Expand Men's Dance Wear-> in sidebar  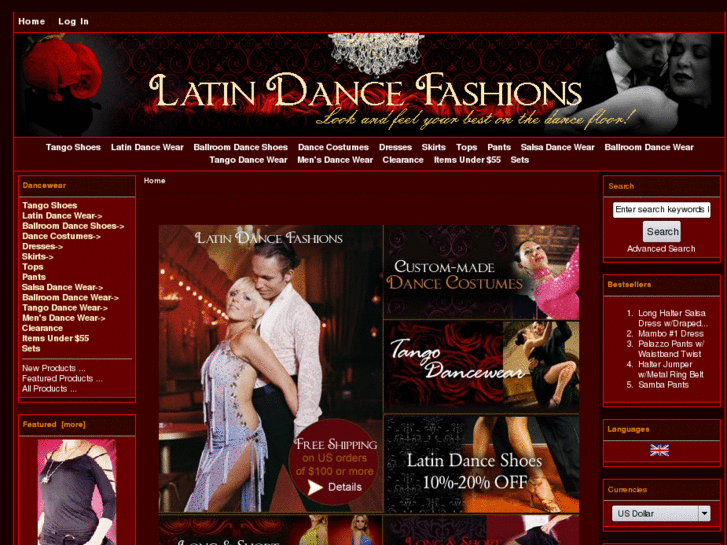[x=64, y=318]
